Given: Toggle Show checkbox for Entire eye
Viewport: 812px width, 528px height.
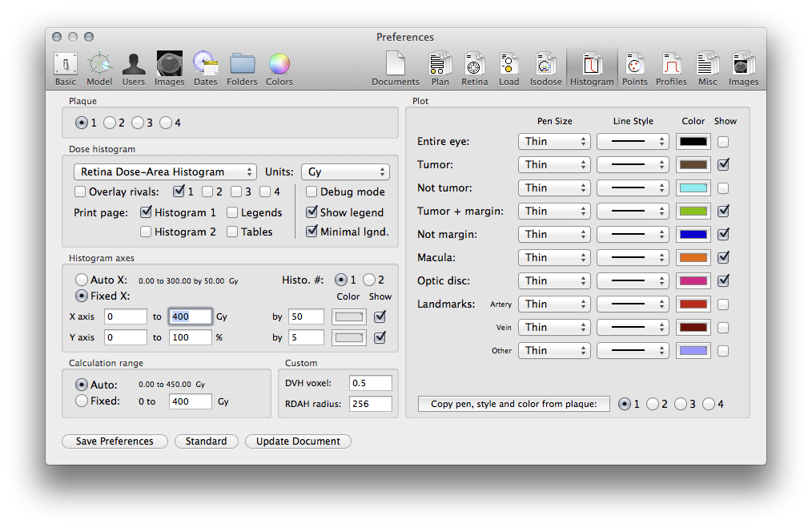Looking at the screenshot, I should tap(723, 142).
